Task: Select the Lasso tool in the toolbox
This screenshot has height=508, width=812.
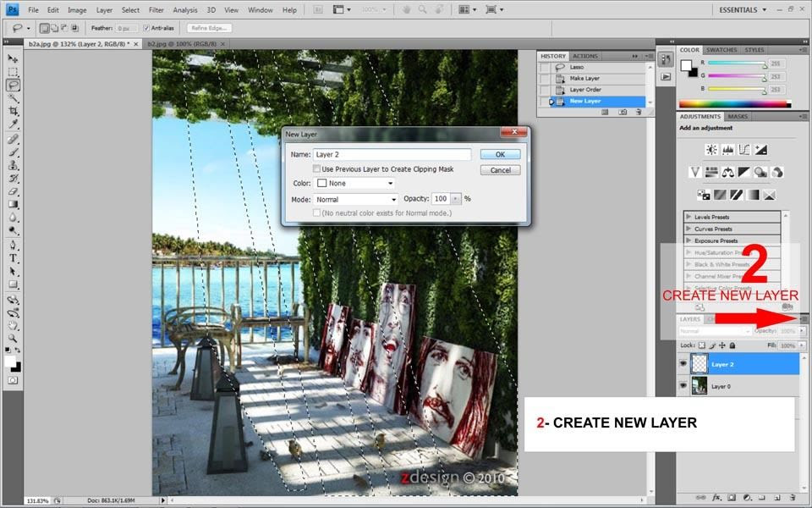Action: pyautogui.click(x=13, y=85)
